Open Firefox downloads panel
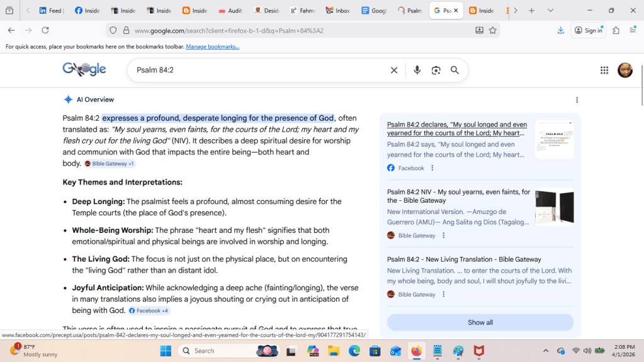This screenshot has height=362, width=644. point(560,30)
